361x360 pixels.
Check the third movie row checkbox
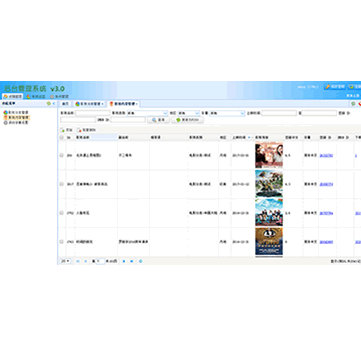[61, 213]
